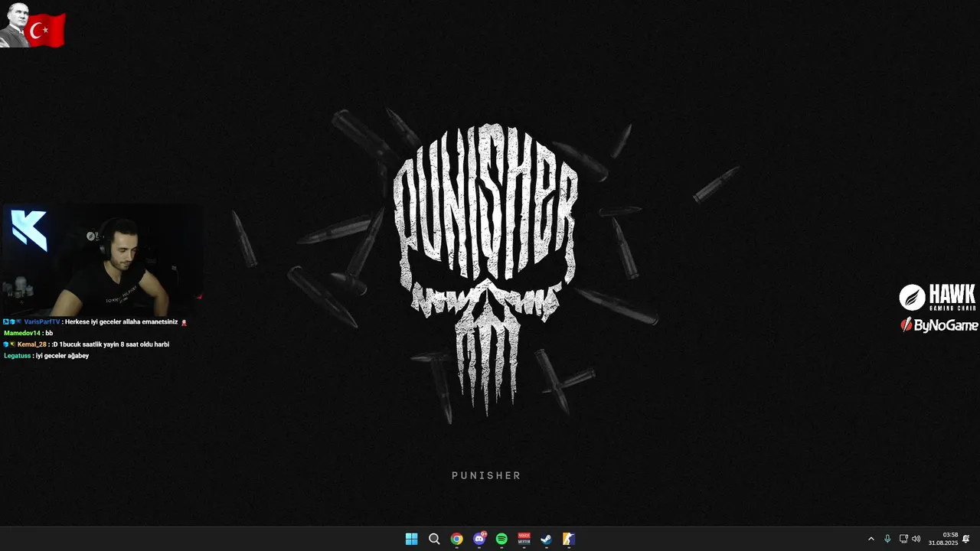Open Google Chrome from the taskbar

pos(456,539)
